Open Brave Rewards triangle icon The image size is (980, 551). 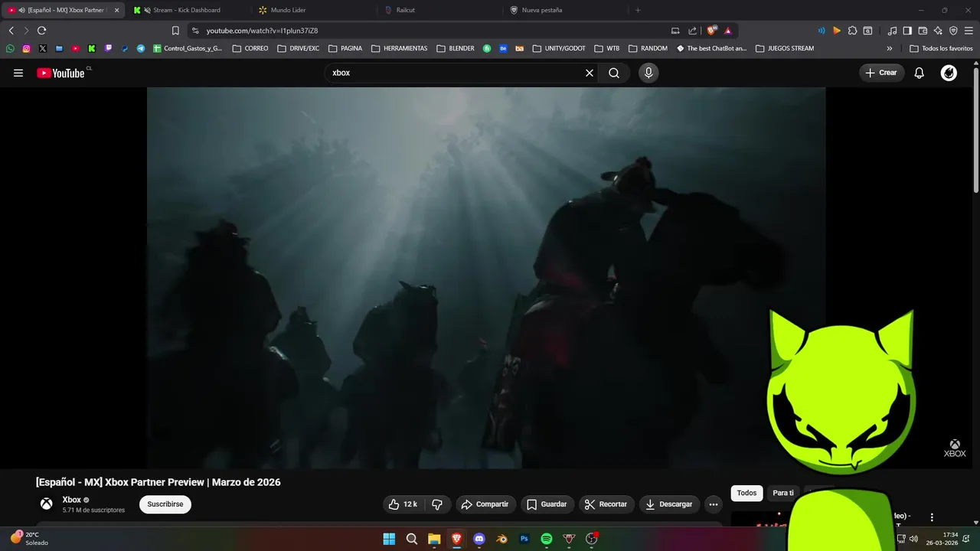tap(728, 31)
